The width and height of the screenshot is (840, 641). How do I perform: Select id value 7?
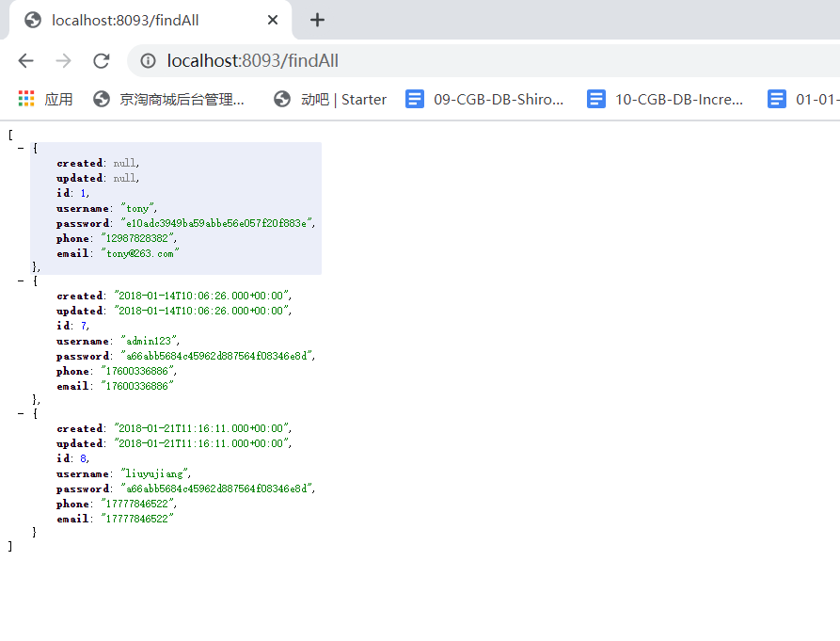tap(84, 326)
